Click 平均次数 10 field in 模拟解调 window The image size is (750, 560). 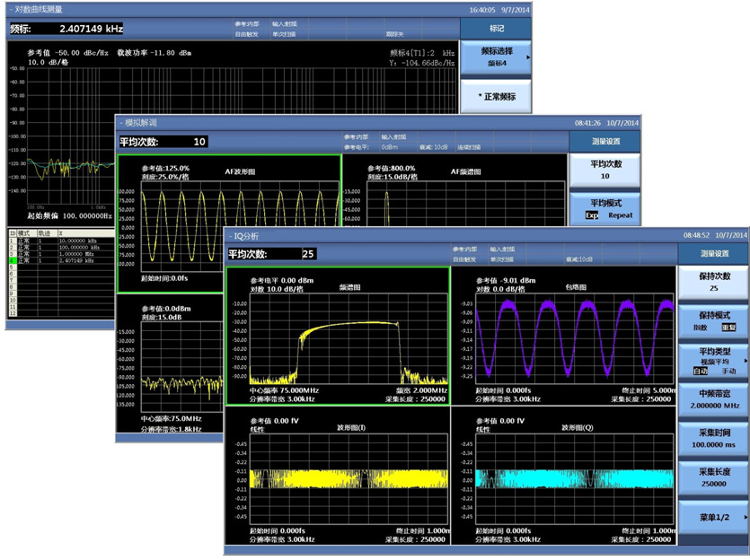point(163,142)
